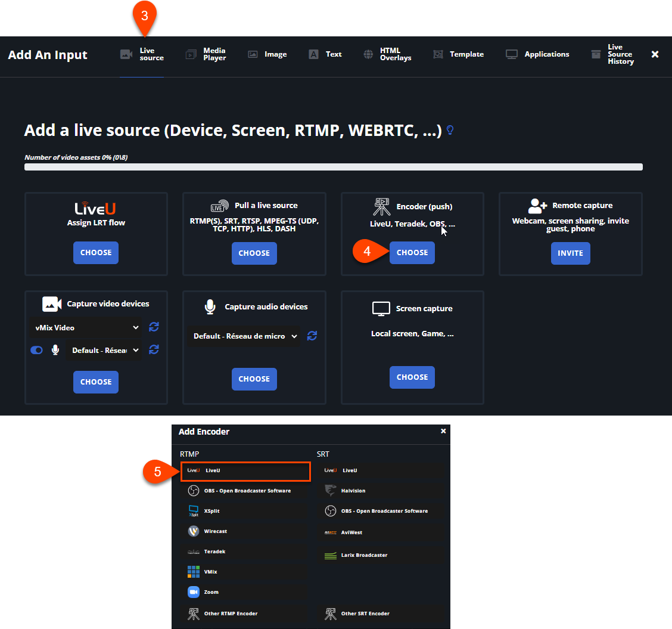
Task: Open the audio dropdown in video devices card
Action: tap(104, 351)
